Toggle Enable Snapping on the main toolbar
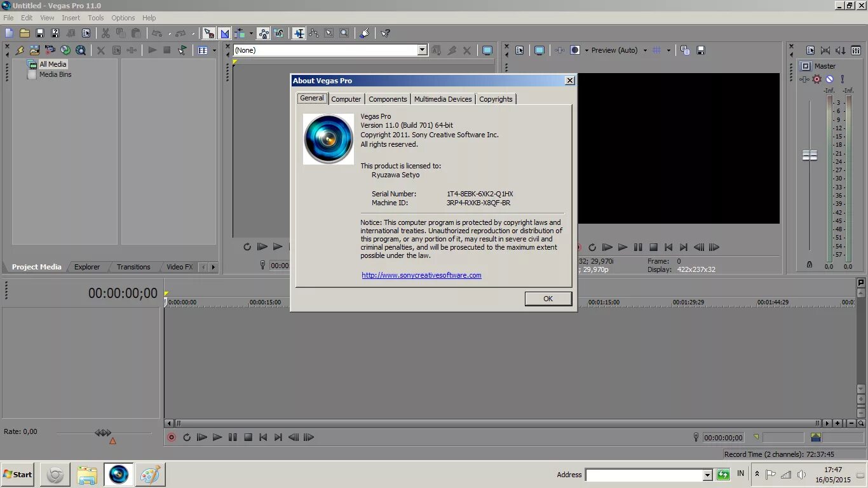Screen dimensions: 868x488 pos(209,33)
